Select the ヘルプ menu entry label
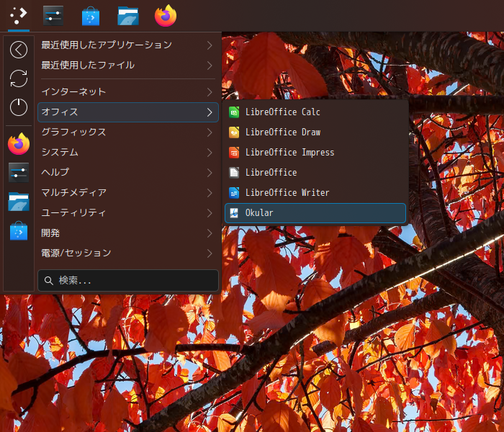Screen dimensions: 504x432 55,172
